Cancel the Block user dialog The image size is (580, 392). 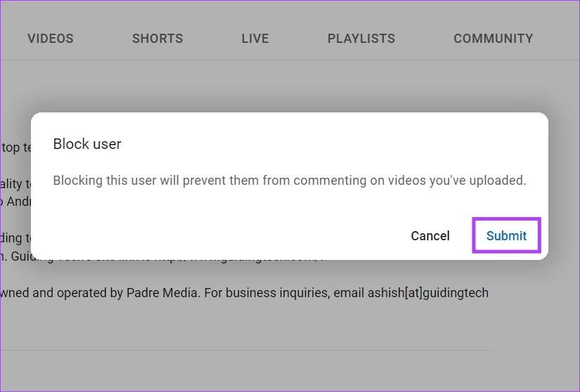tap(430, 235)
